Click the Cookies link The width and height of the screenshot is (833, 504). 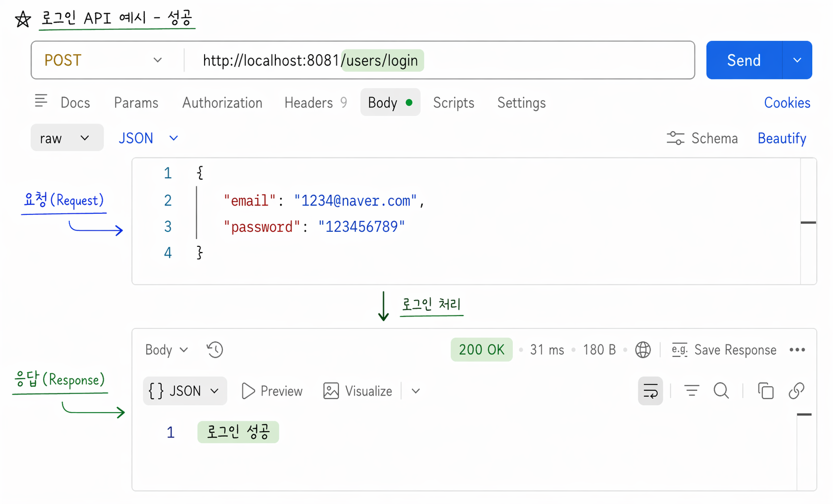(787, 103)
